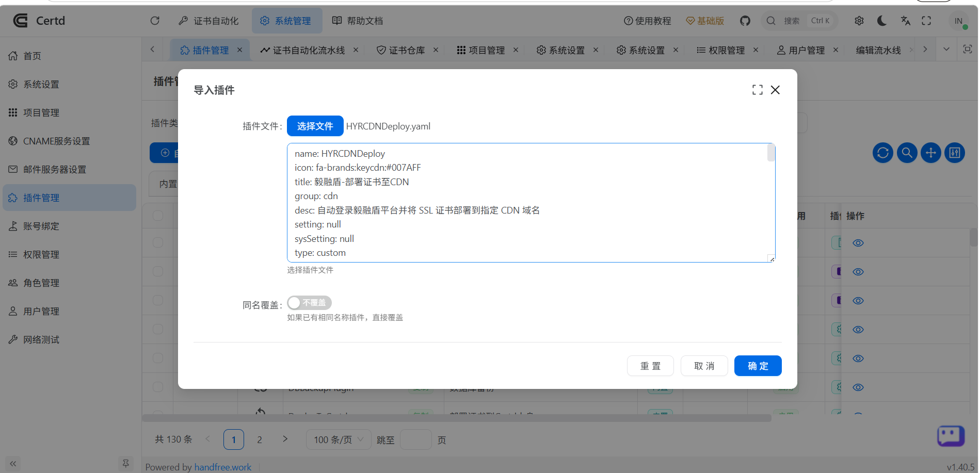Close the 权限管理 tab
980x473 pixels.
coord(756,50)
